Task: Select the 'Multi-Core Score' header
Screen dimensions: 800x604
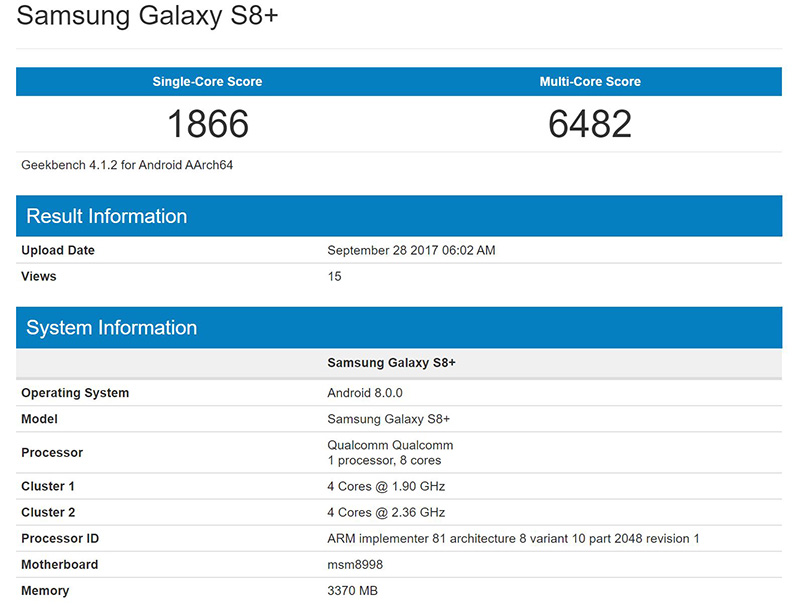Action: pyautogui.click(x=590, y=82)
